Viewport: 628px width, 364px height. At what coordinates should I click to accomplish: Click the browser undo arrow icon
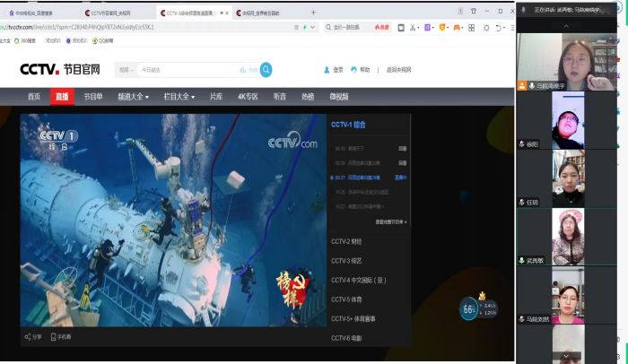click(x=499, y=28)
